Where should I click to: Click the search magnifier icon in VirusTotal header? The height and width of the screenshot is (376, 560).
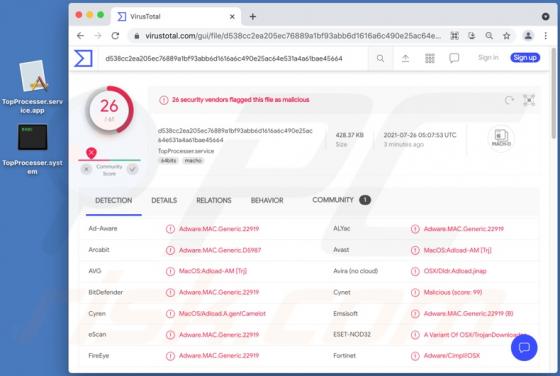coord(380,58)
